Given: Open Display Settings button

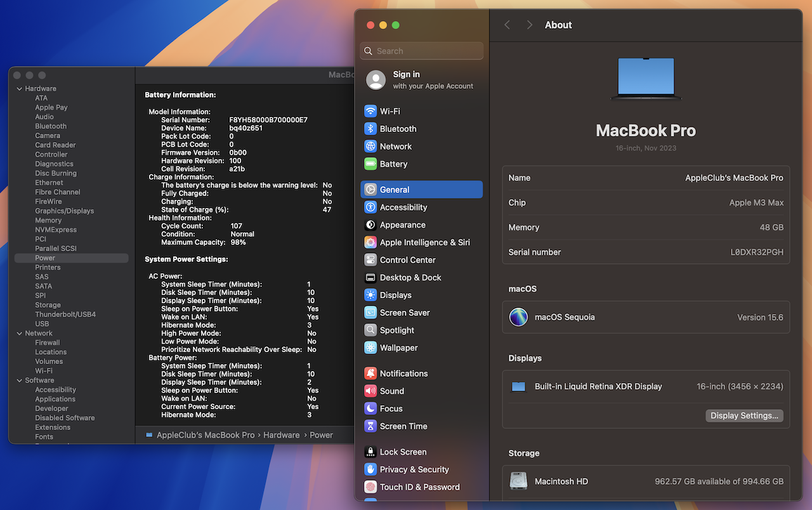Looking at the screenshot, I should (x=744, y=416).
